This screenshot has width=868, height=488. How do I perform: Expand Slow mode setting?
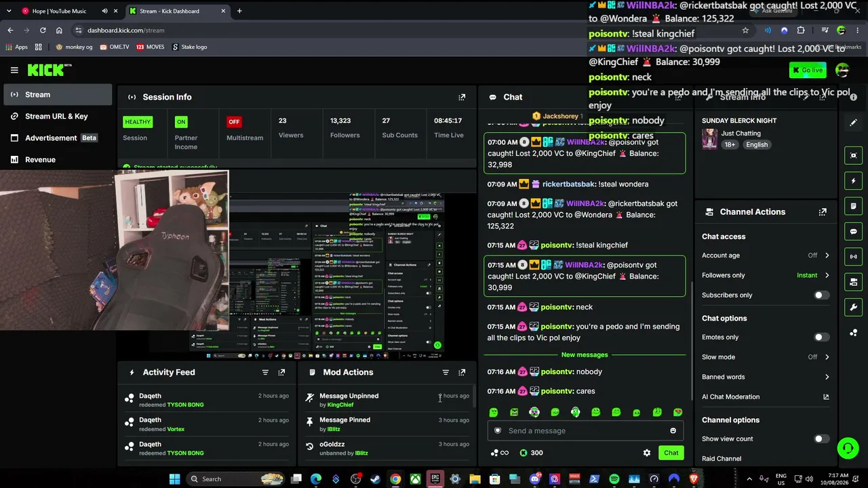[766, 357]
